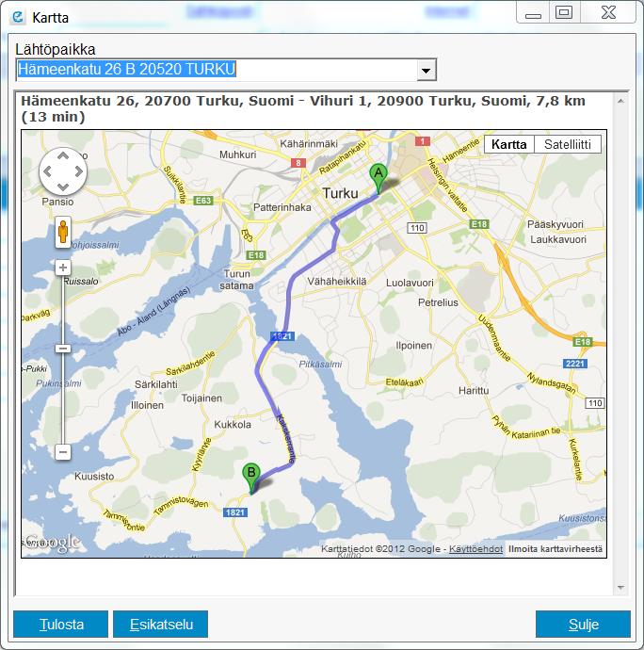Click the orange Street View pegman
Image resolution: width=644 pixels, height=650 pixels.
point(63,232)
